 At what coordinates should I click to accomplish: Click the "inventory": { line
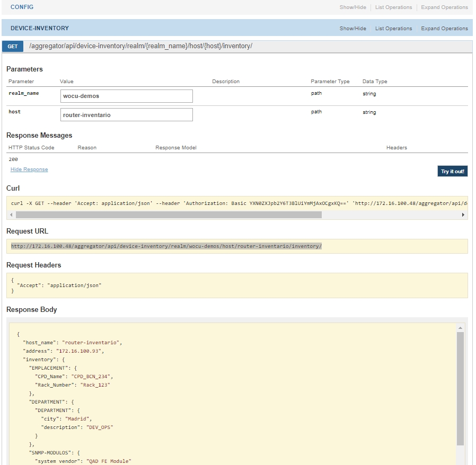coord(43,360)
